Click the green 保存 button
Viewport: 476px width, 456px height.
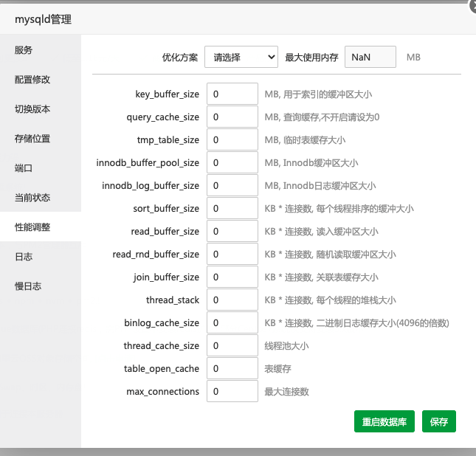click(439, 421)
